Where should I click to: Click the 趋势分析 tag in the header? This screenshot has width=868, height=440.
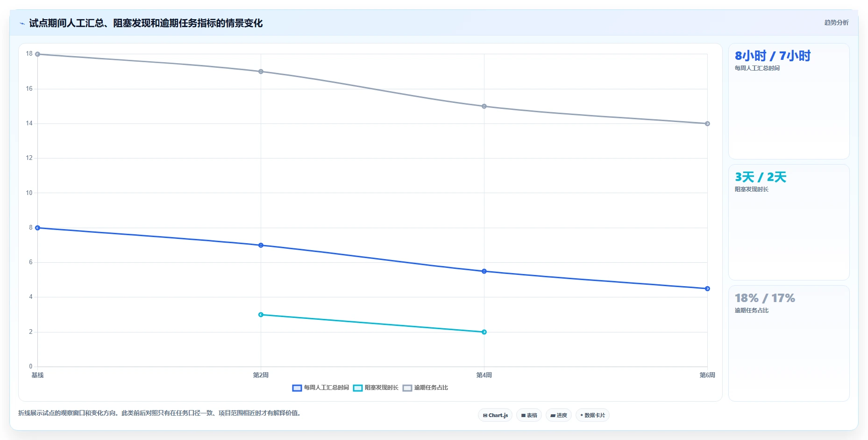(x=836, y=22)
